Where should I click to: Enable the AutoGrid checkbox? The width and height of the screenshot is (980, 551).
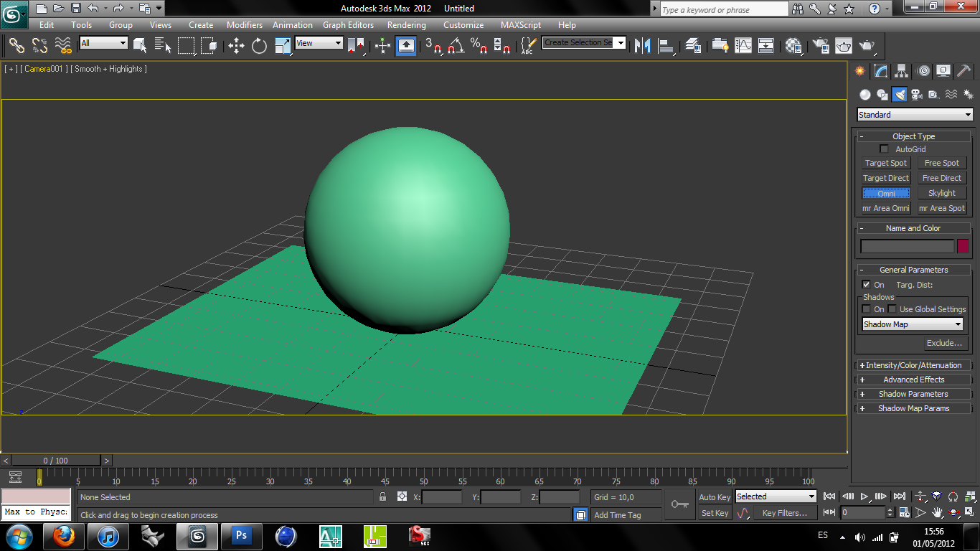tap(884, 149)
